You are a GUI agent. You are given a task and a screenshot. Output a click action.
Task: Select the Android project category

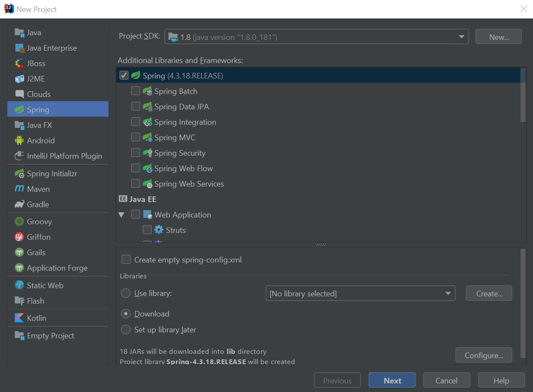click(41, 140)
